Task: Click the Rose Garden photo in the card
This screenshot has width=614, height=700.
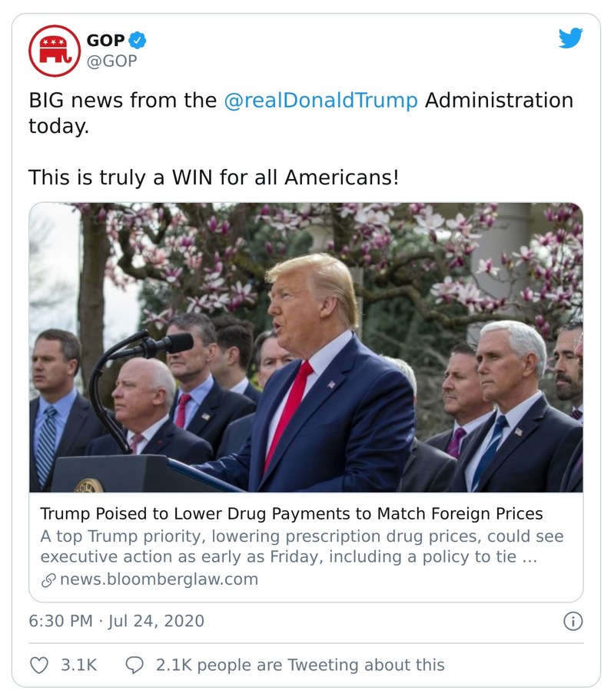Action: (x=306, y=346)
